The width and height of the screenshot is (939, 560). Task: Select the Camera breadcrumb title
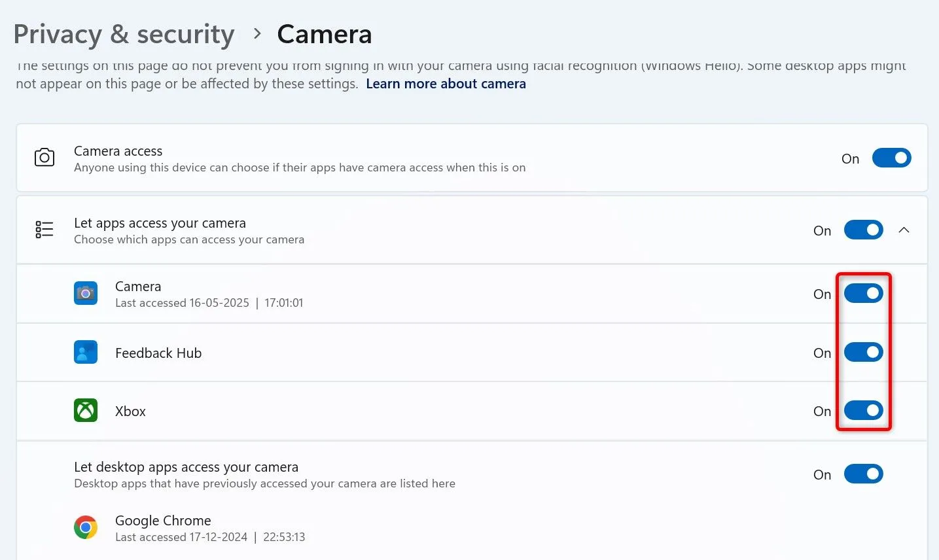[x=324, y=33]
